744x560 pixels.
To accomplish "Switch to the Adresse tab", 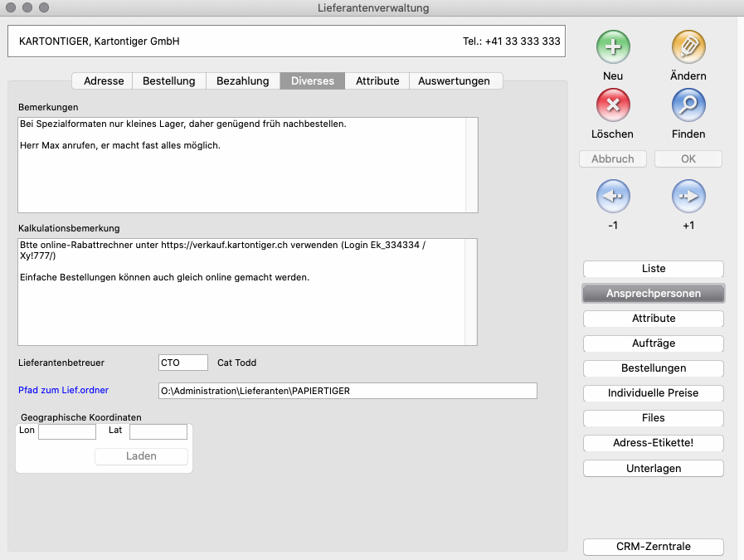I will click(x=104, y=80).
